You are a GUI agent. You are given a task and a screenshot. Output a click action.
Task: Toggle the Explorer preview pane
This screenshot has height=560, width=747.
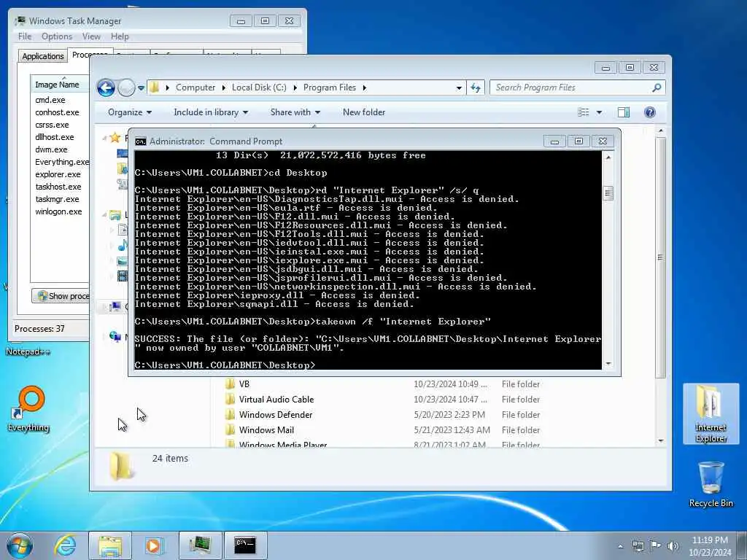624,112
